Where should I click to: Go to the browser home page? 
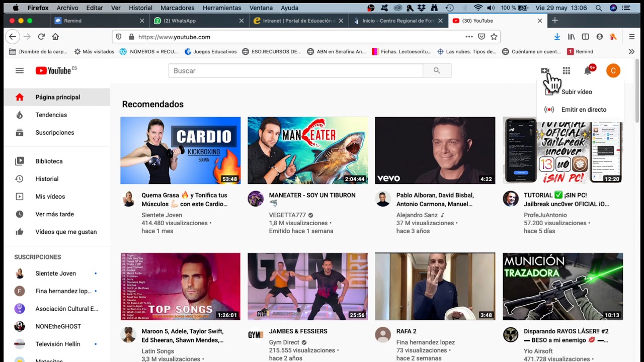(x=55, y=37)
